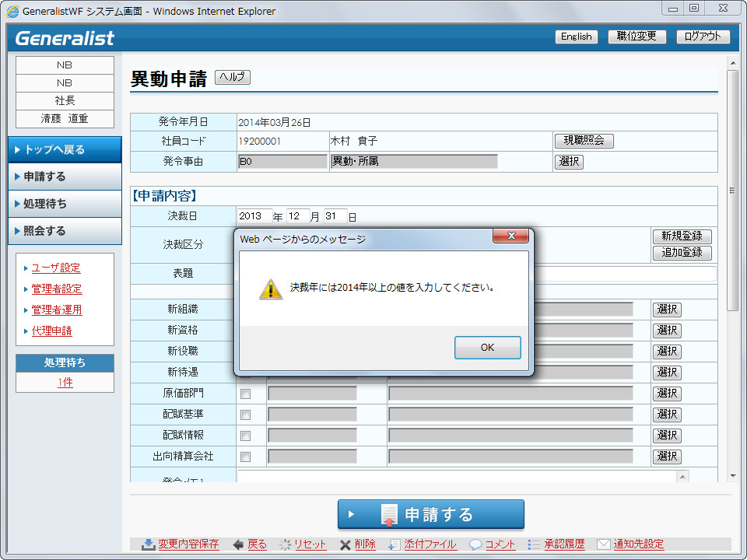Screen dimensions: 747x560
Task: Click the 削除 link
Action: (x=365, y=544)
